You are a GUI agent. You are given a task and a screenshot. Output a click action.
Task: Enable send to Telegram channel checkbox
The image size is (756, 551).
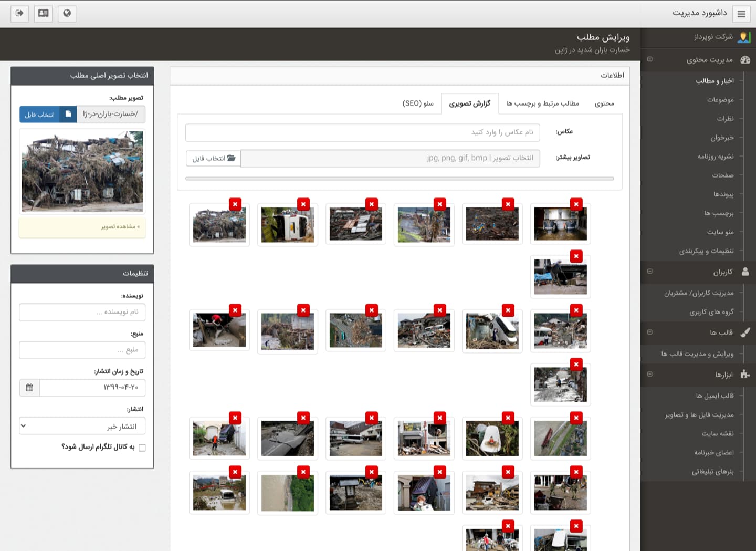click(x=142, y=448)
